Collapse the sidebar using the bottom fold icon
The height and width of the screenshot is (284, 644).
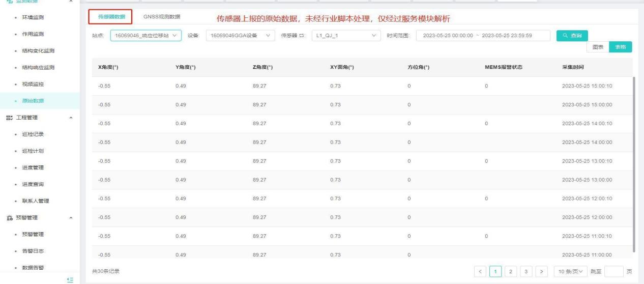[70, 279]
